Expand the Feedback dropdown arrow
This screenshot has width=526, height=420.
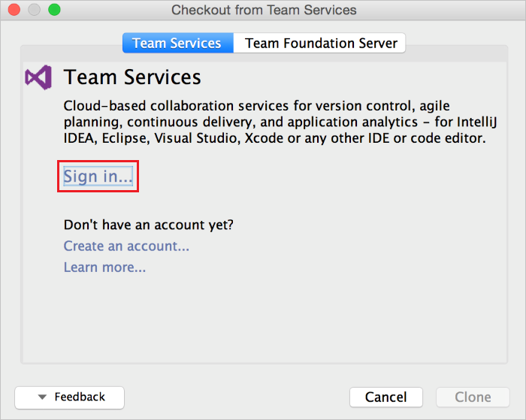(42, 397)
